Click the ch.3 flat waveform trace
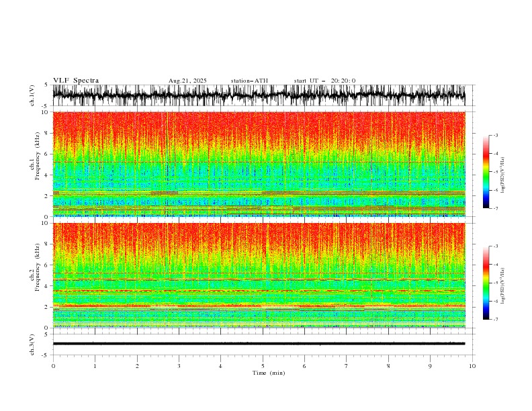 [259, 344]
